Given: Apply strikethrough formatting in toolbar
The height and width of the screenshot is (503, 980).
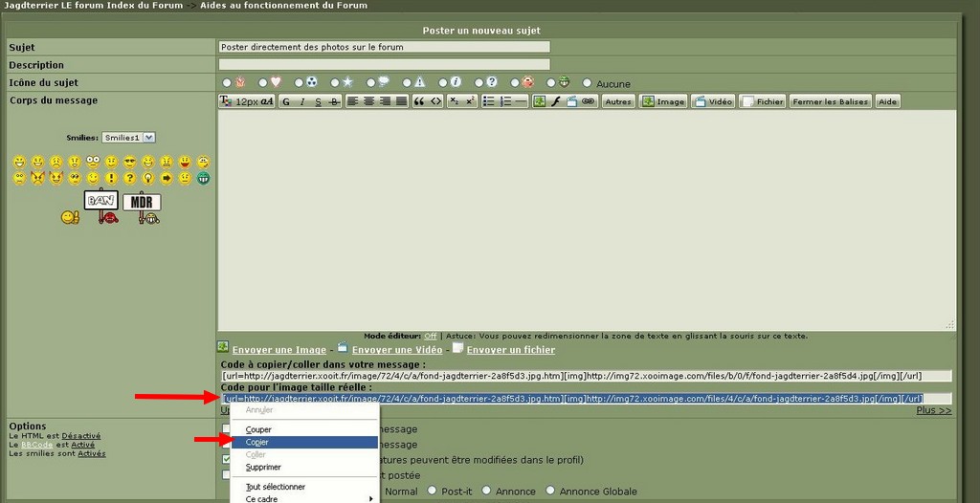Looking at the screenshot, I should pos(334,102).
